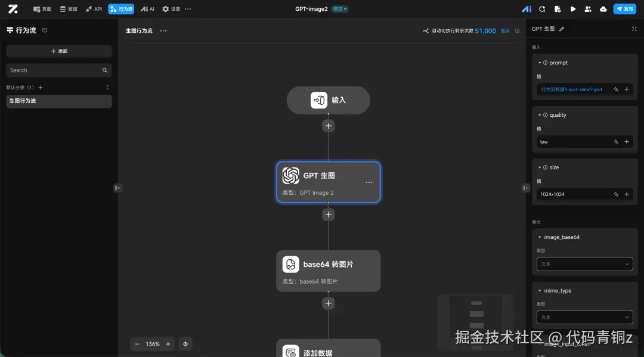Open the 设置 tab

pos(171,9)
